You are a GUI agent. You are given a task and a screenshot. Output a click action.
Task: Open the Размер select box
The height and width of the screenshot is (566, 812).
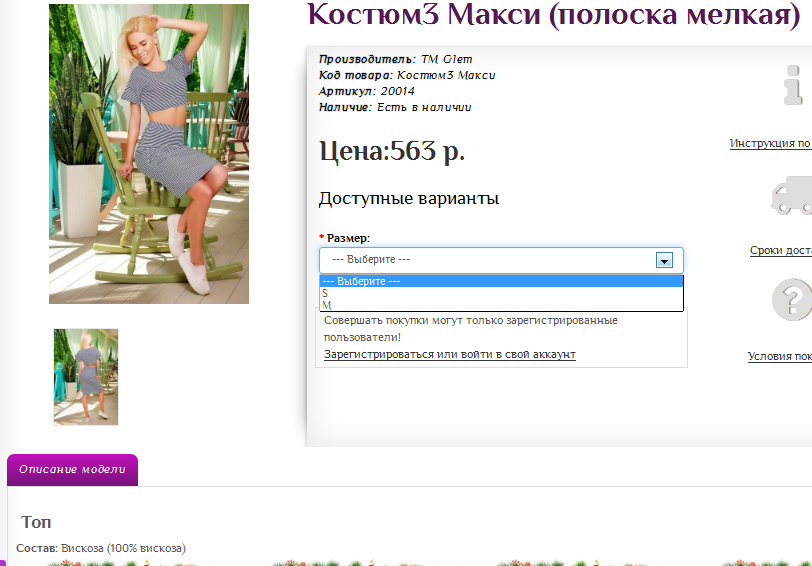click(x=500, y=260)
